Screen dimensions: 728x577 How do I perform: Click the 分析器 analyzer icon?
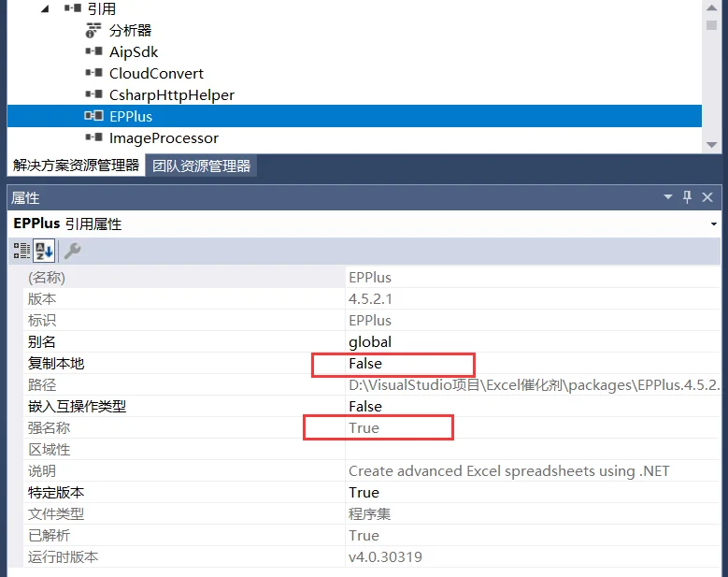[x=93, y=30]
